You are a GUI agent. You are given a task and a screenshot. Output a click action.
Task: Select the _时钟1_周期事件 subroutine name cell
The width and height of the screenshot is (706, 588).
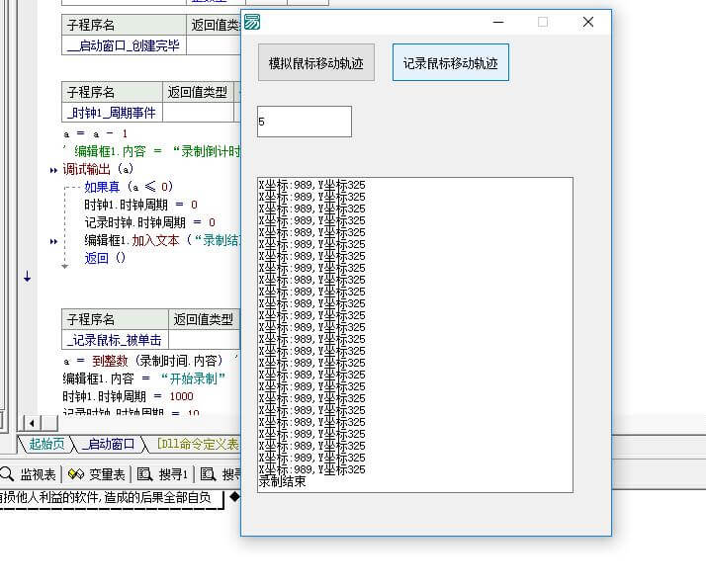(x=111, y=113)
